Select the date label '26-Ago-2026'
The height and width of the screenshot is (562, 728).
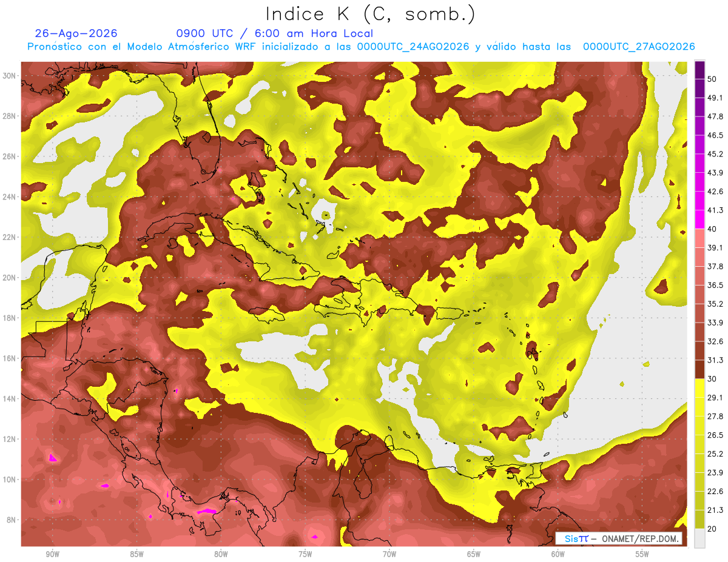coord(76,33)
